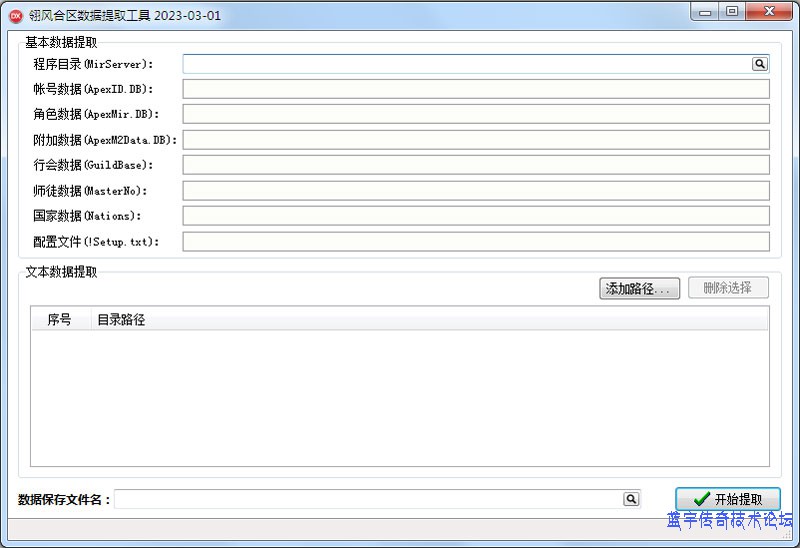Focus the 配置文件 (!Setup.txt) field
This screenshot has width=800, height=548.
coord(475,241)
